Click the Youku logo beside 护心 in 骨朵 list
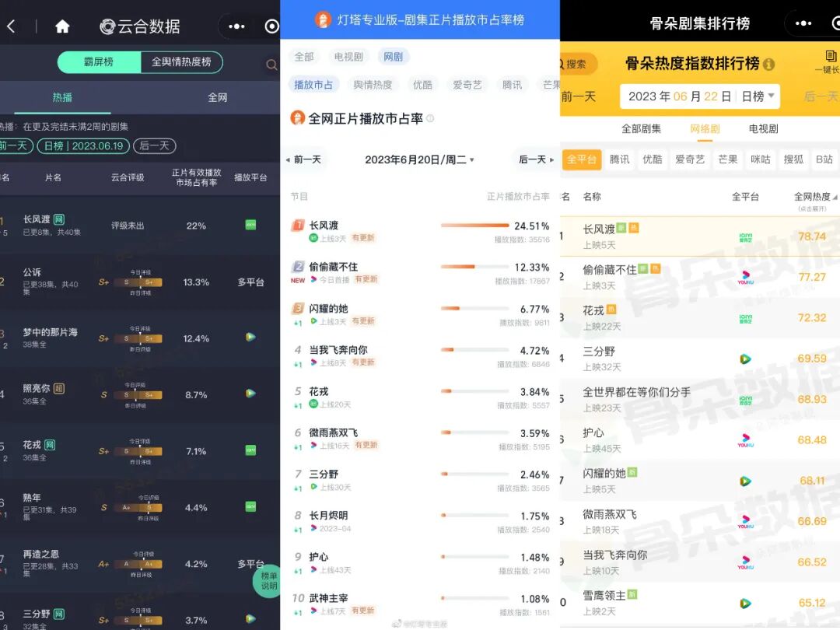The image size is (840, 630). coord(744,439)
